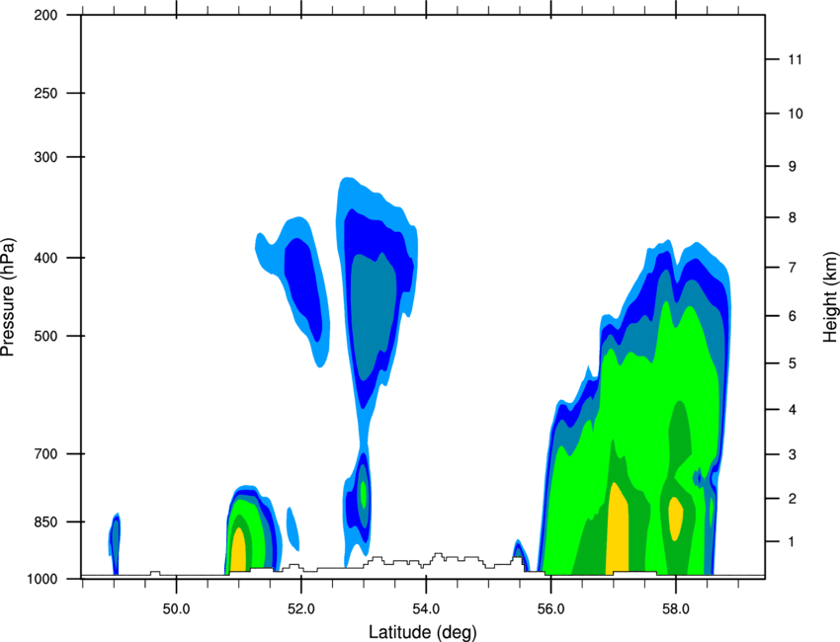Select the 300 pressure tick label
The width and height of the screenshot is (840, 642).
click(45, 157)
